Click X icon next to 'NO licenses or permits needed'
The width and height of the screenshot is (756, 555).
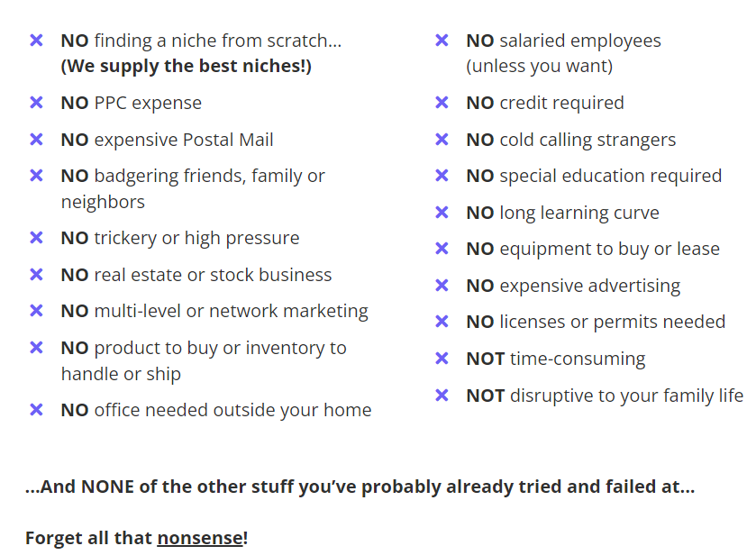[442, 322]
